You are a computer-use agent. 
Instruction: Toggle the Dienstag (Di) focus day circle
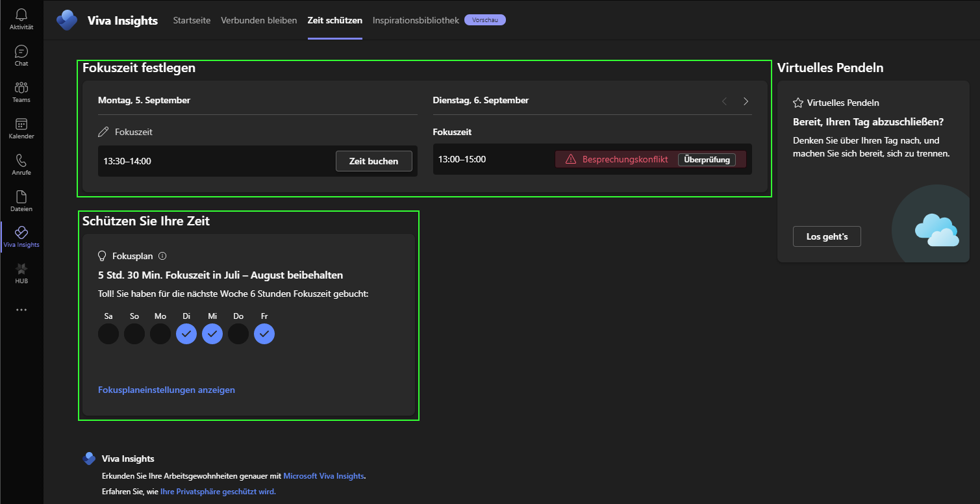coord(186,334)
